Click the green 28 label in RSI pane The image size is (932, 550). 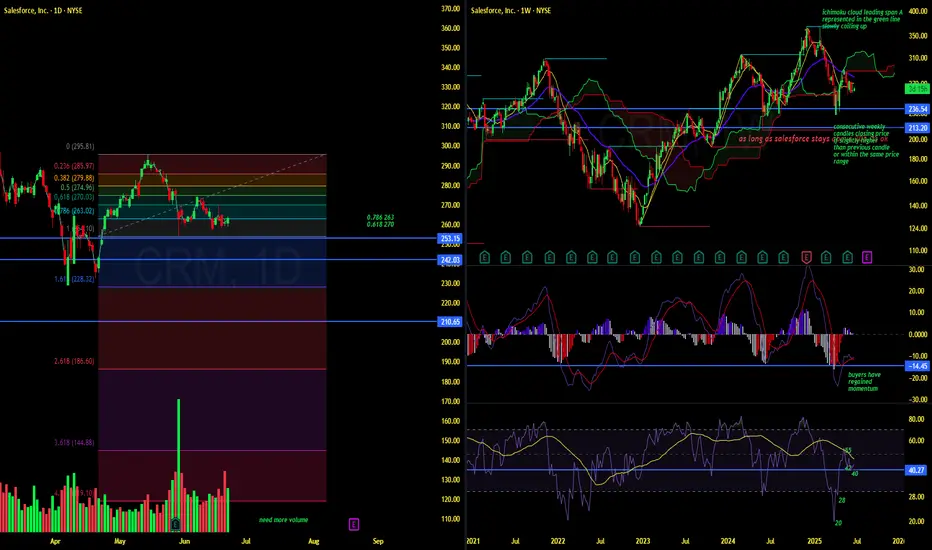(842, 501)
